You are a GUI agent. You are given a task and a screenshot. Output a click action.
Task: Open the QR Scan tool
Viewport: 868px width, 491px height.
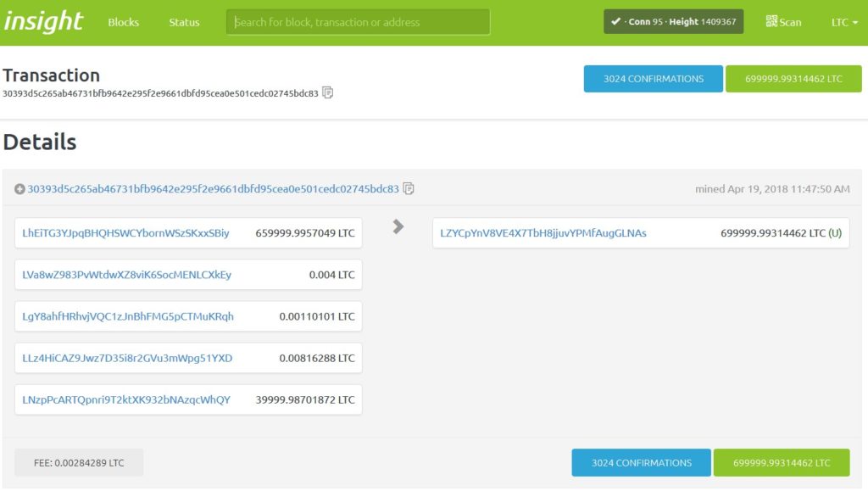pyautogui.click(x=783, y=21)
